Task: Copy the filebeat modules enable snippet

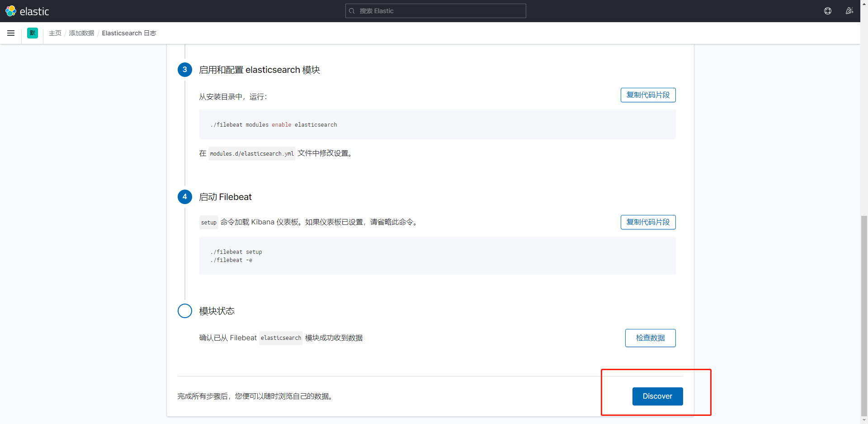Action: (x=648, y=95)
